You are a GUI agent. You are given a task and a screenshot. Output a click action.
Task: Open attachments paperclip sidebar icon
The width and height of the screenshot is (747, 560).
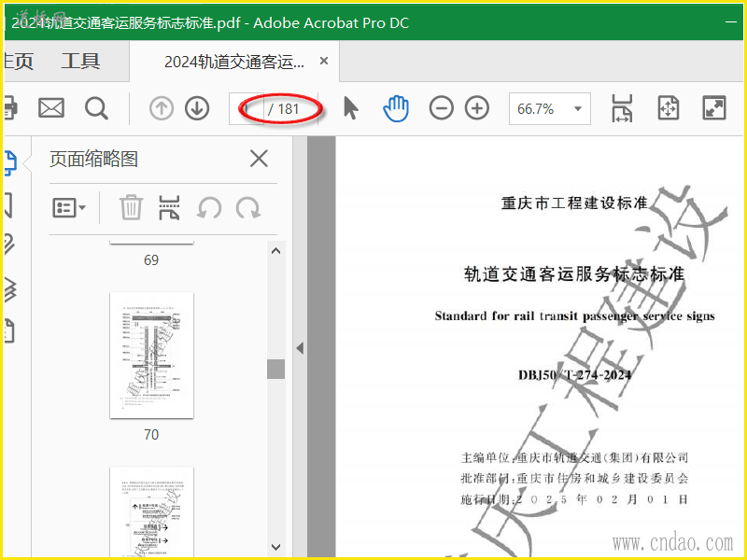point(9,245)
